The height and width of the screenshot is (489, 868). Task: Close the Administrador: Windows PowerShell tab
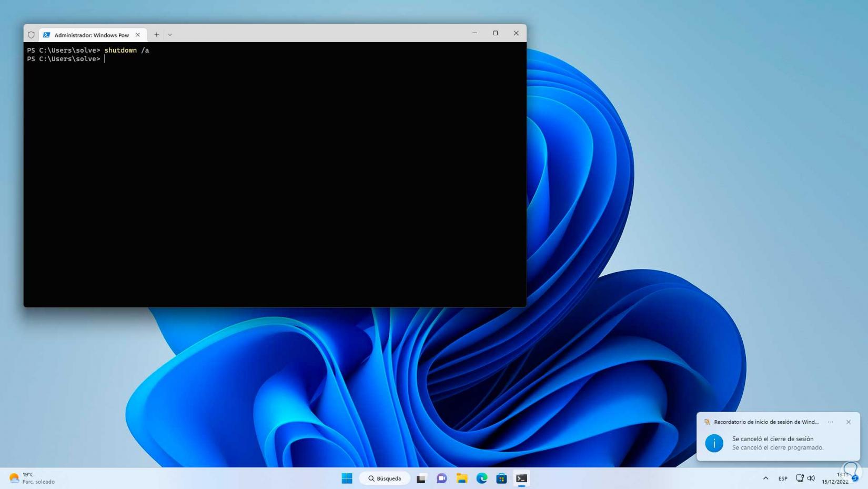point(138,35)
